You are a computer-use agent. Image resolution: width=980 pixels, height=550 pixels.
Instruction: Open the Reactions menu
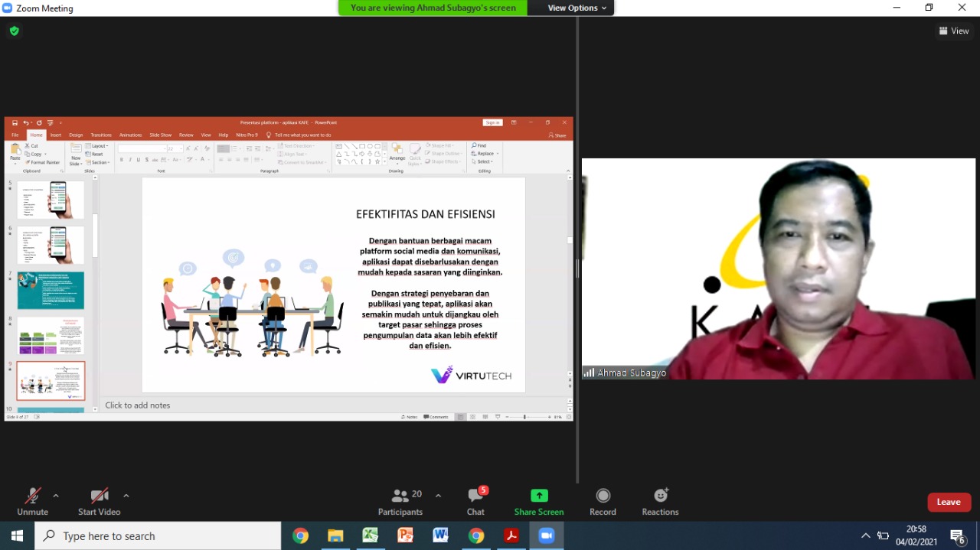tap(660, 501)
